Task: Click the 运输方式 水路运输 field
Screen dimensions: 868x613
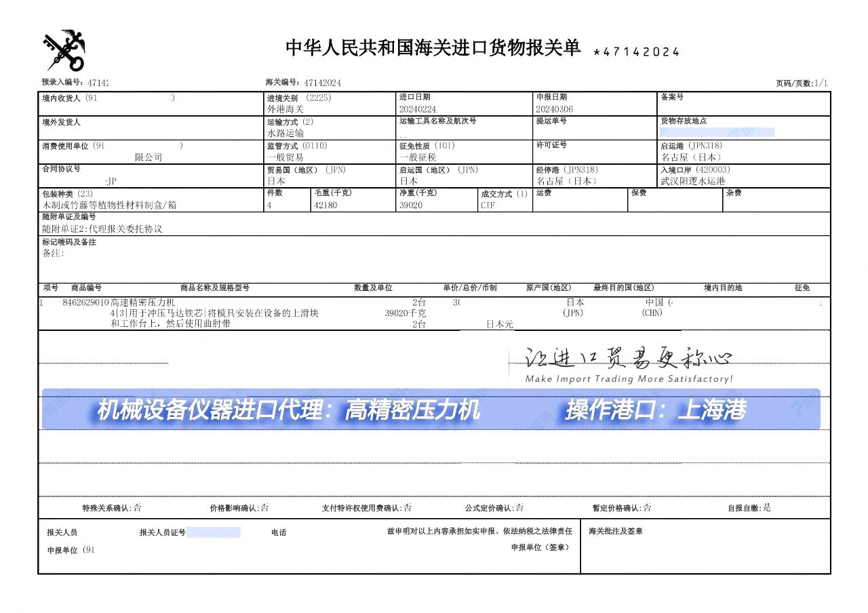Action: pos(286,134)
